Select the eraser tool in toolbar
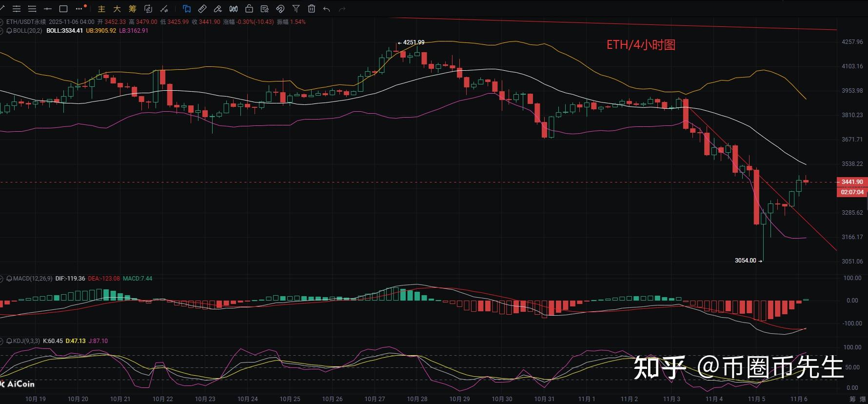This screenshot has height=404, width=868. point(218,9)
